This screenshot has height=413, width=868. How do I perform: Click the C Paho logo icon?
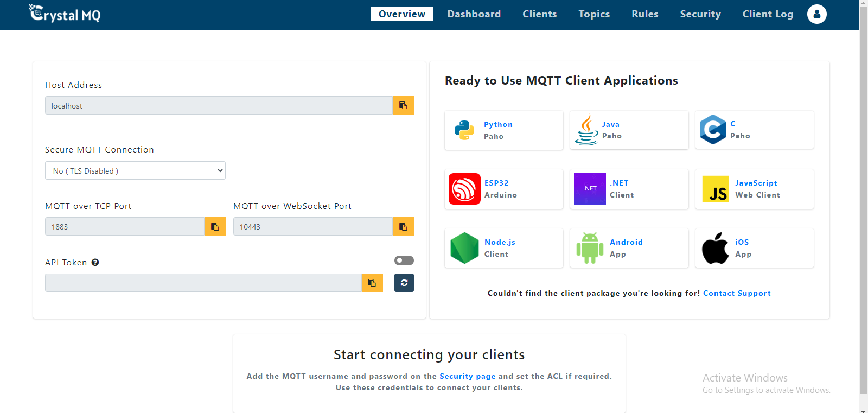[713, 130]
